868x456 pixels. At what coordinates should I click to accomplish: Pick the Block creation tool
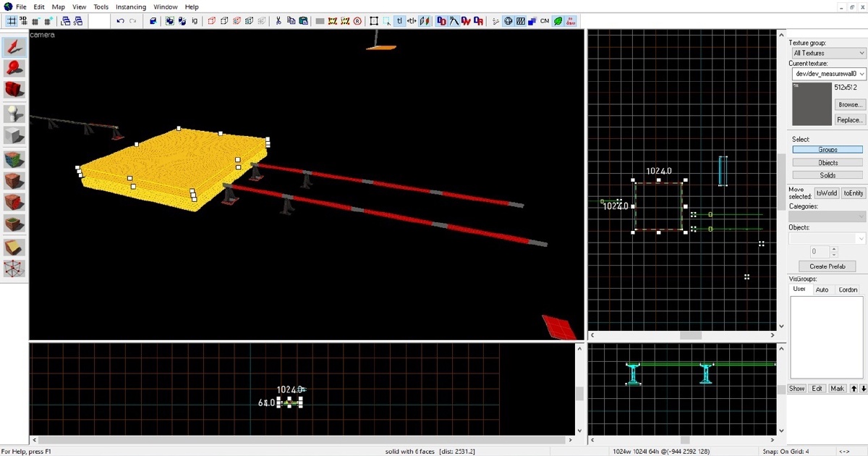click(x=14, y=135)
